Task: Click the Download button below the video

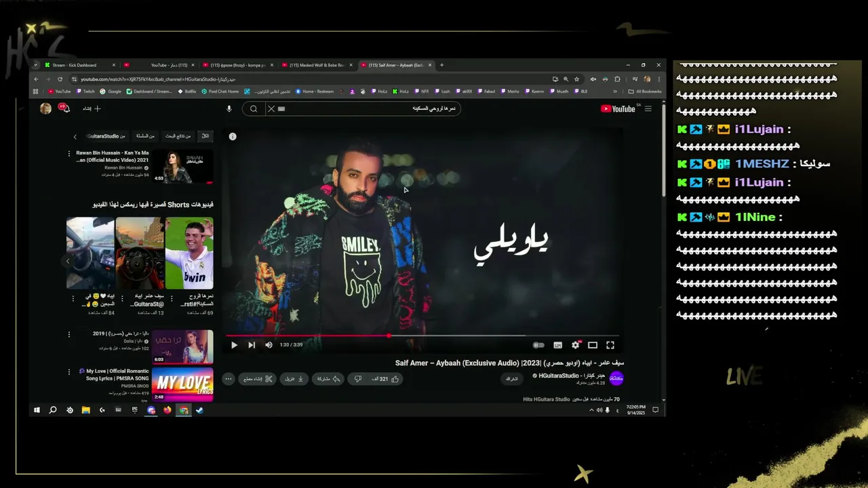Action: [294, 379]
